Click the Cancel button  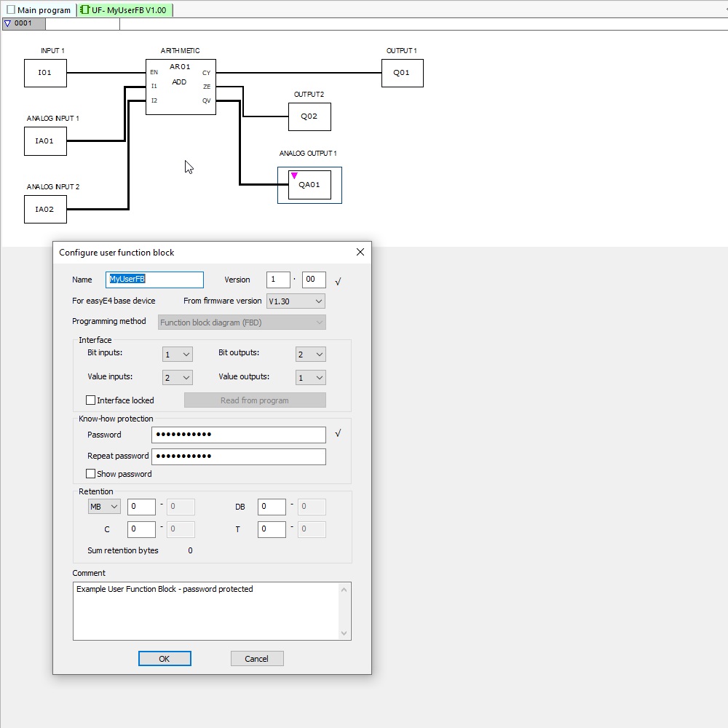coord(257,659)
